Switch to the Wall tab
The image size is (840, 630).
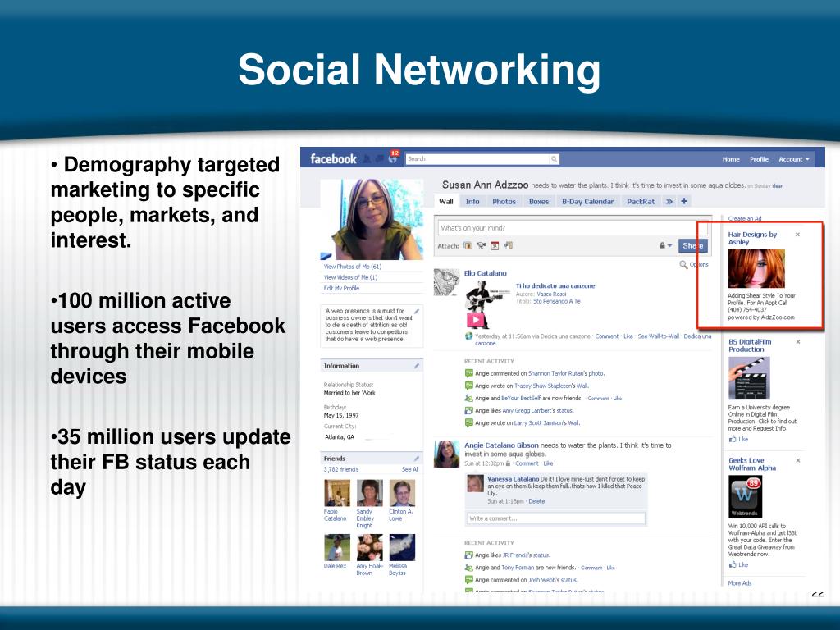[x=445, y=202]
